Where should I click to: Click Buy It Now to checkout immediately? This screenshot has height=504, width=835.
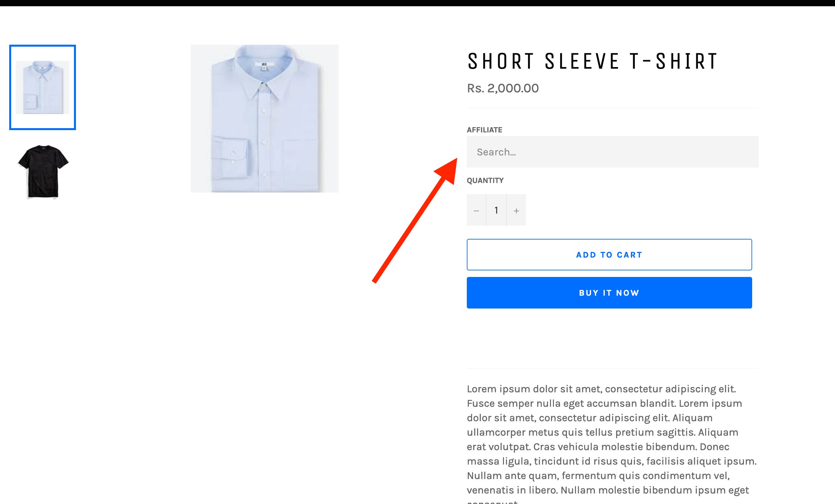(609, 292)
